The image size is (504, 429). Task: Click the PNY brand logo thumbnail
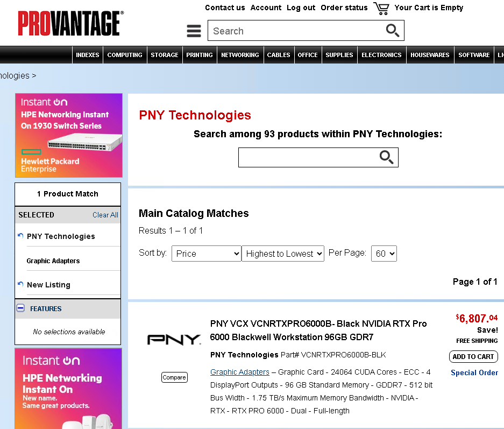(174, 340)
